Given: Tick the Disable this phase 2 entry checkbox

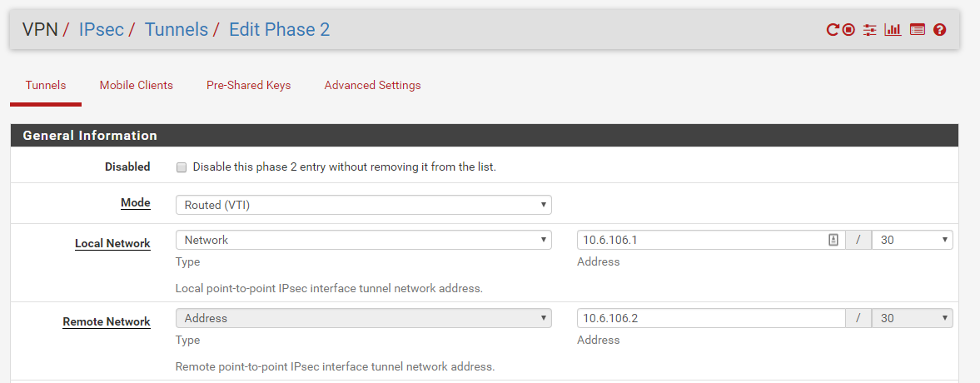Looking at the screenshot, I should pyautogui.click(x=182, y=167).
